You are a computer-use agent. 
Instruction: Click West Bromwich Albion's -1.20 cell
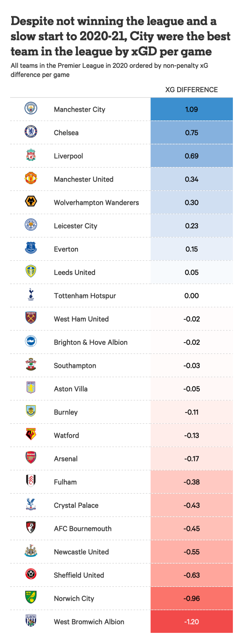click(191, 622)
